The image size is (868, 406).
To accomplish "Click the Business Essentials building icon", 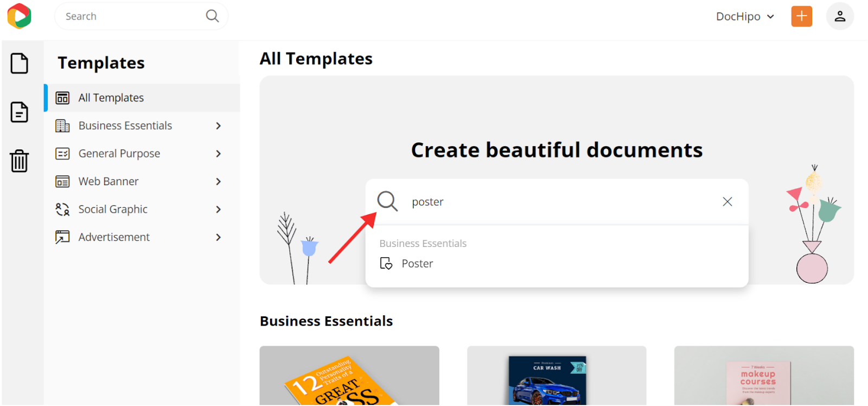I will pos(62,126).
